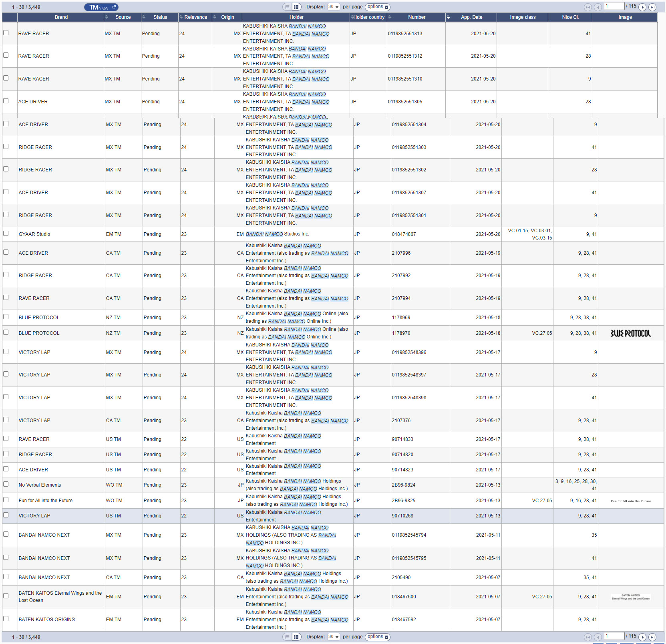Edit bottom page number input field
The width and height of the screenshot is (666, 644).
(x=614, y=636)
